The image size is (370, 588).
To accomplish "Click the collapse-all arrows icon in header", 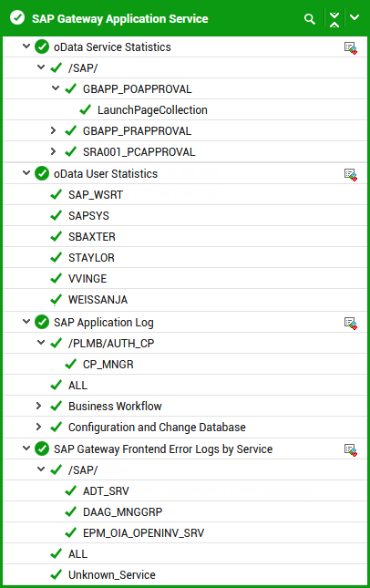I will click(334, 19).
